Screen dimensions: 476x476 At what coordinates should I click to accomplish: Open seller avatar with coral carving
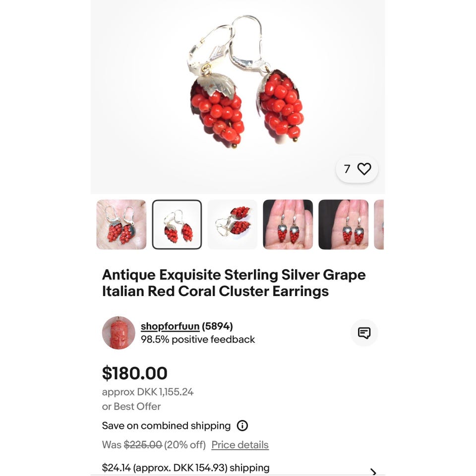click(x=119, y=333)
